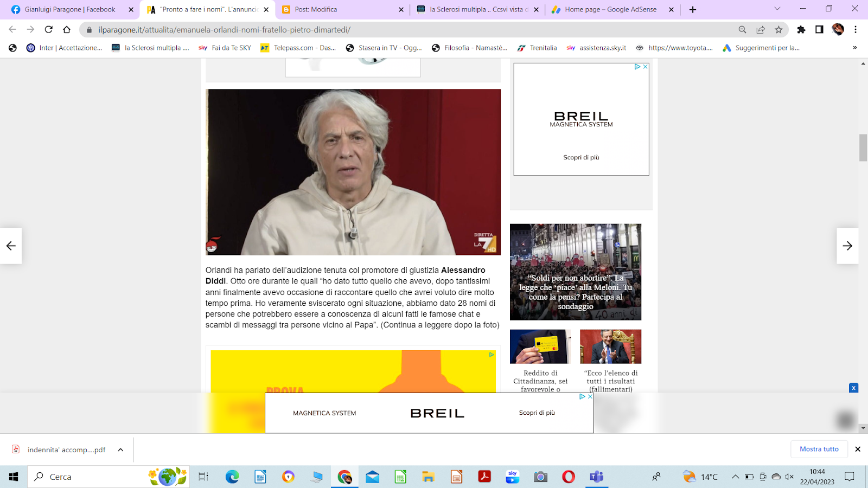
Task: Open the weather widget showing 14°C
Action: point(700,477)
